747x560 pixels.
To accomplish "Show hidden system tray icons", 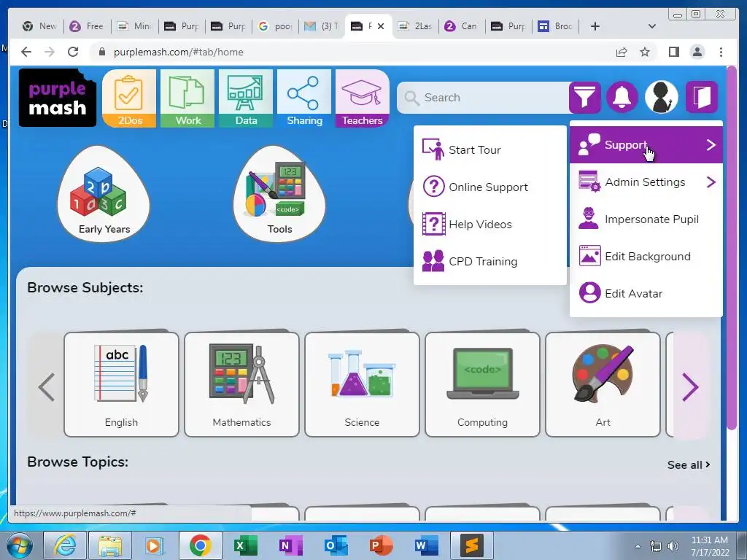I will 638,546.
